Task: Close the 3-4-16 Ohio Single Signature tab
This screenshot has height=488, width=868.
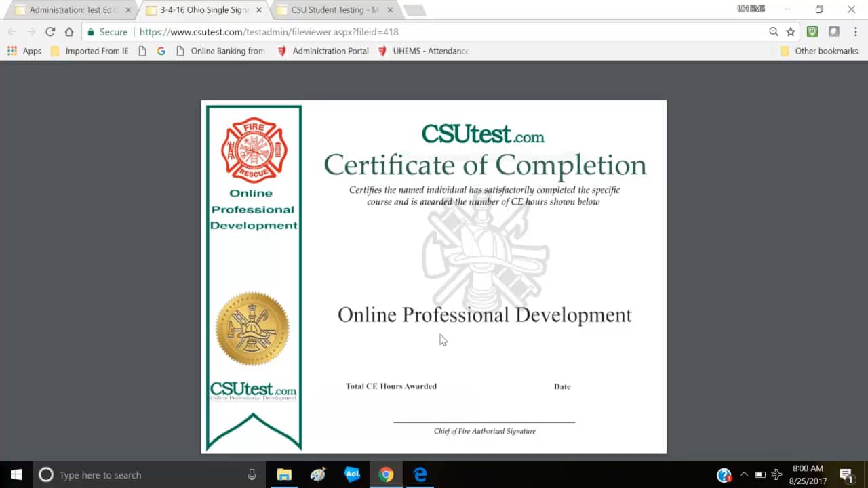Action: click(x=259, y=10)
